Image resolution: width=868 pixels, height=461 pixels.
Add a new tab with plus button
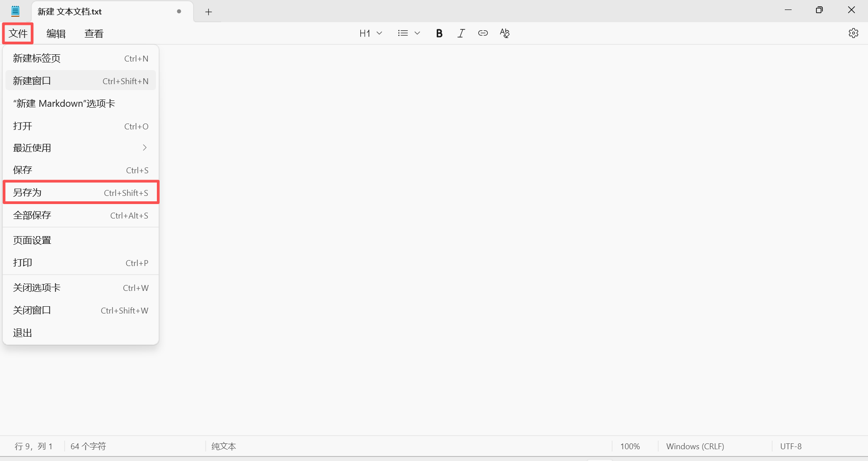208,12
